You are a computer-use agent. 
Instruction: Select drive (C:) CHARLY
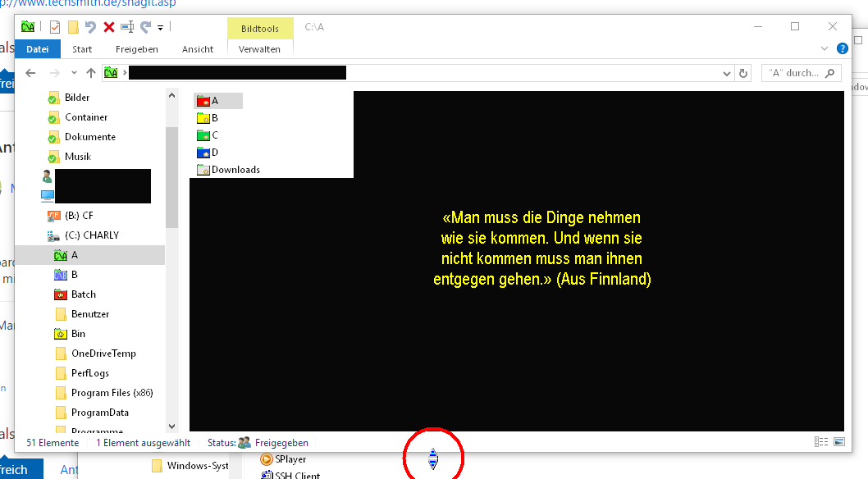91,235
